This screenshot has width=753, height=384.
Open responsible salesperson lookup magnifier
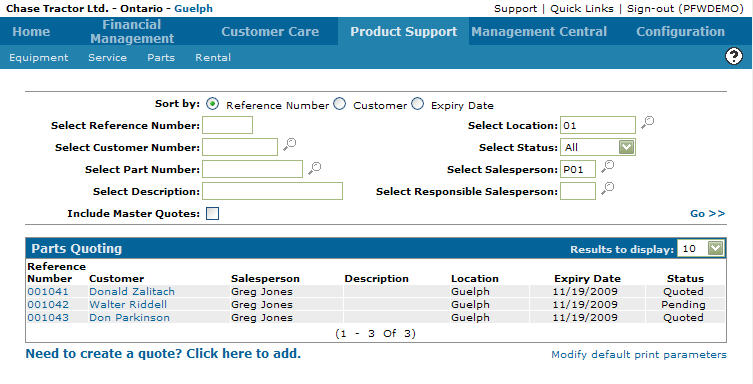coord(607,188)
